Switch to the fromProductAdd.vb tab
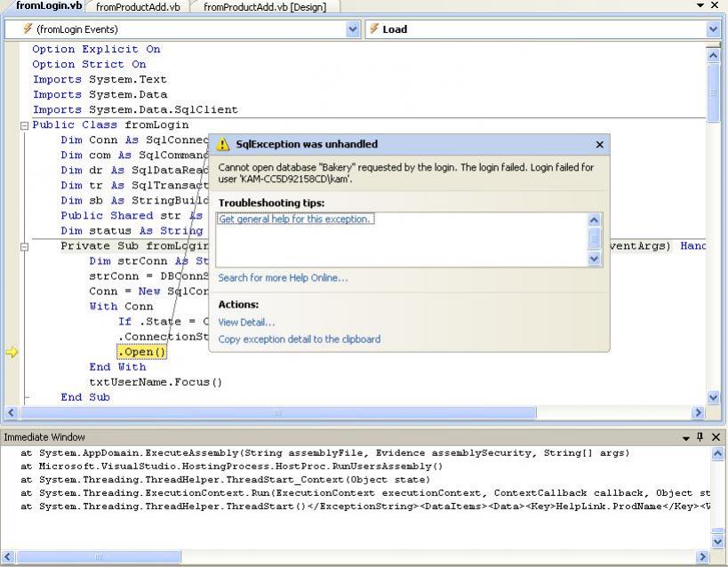Screen dimensions: 728x567 [x=137, y=7]
